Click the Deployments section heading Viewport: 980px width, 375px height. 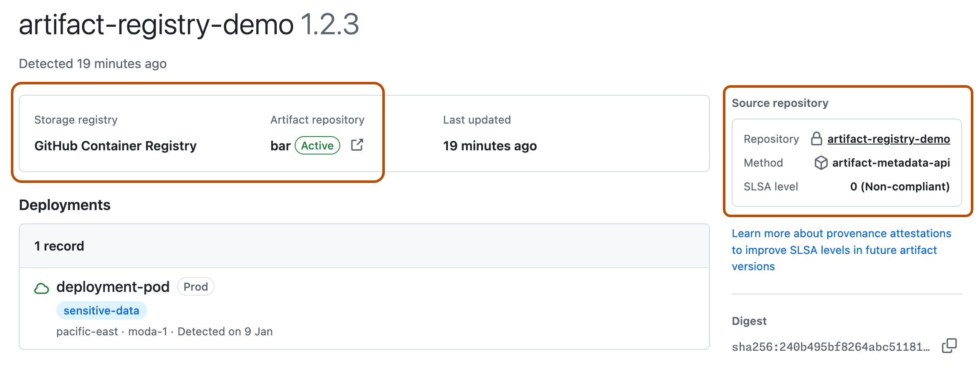coord(65,205)
